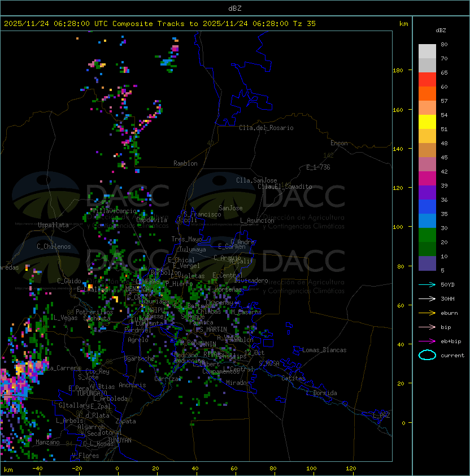Viewport: 470px width, 476px height.
Task: Click the Mirador map label
Action: (238, 383)
